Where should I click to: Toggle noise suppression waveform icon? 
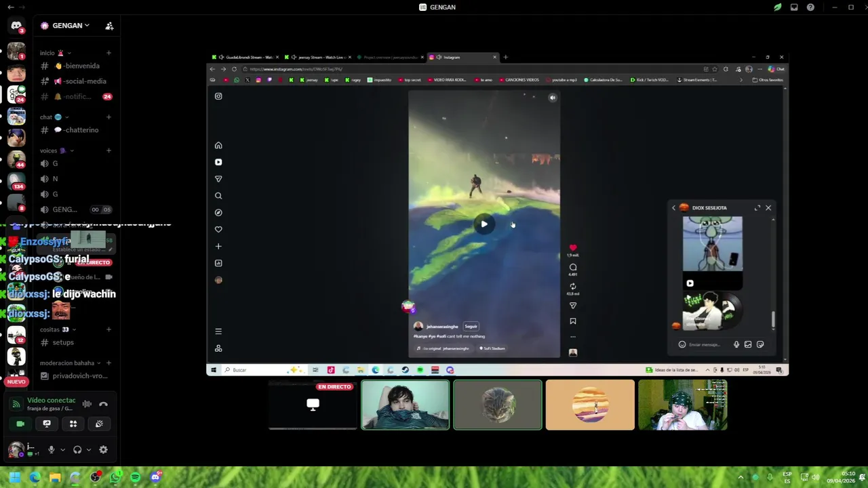(87, 404)
